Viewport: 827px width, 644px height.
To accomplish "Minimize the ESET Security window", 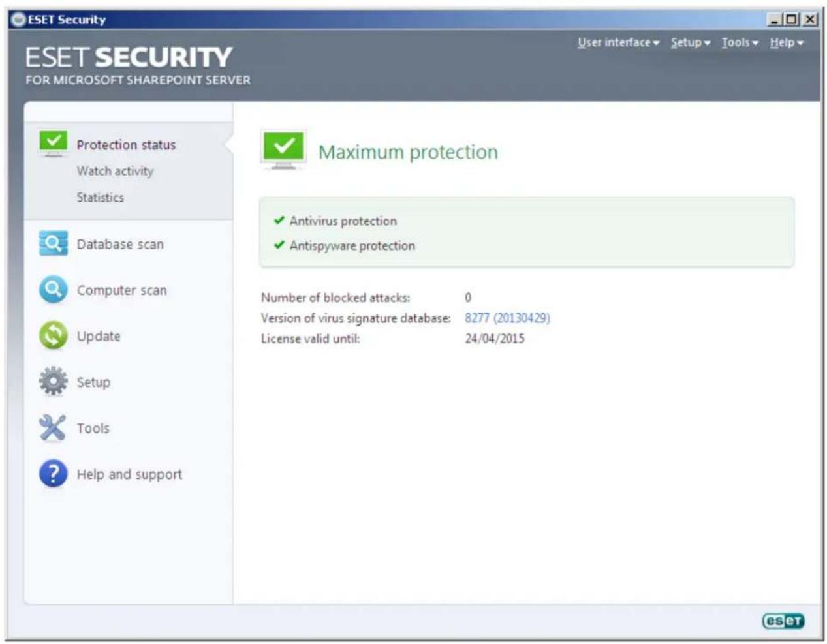I will pos(775,20).
